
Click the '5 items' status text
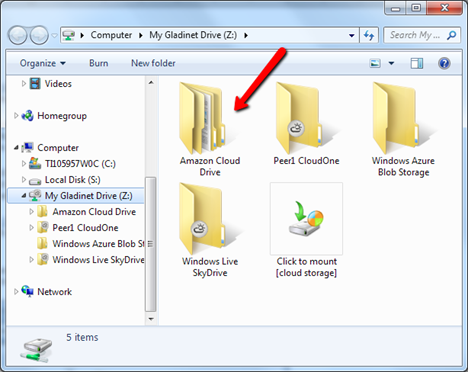pyautogui.click(x=82, y=337)
